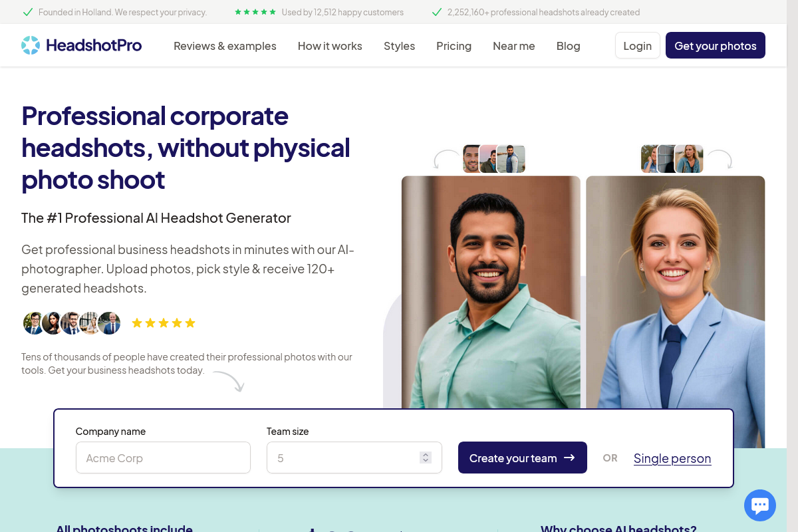Click checkmark next to headshots created counter
Viewport: 798px width, 532px height.
click(436, 11)
